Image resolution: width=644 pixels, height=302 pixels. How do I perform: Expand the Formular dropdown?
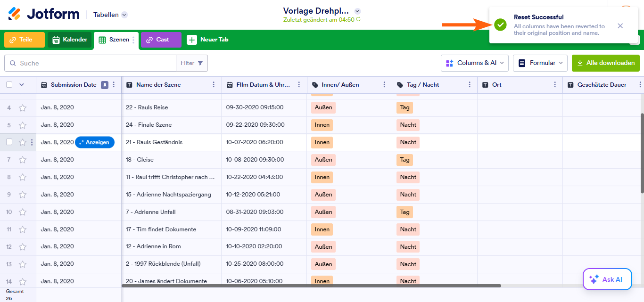540,63
